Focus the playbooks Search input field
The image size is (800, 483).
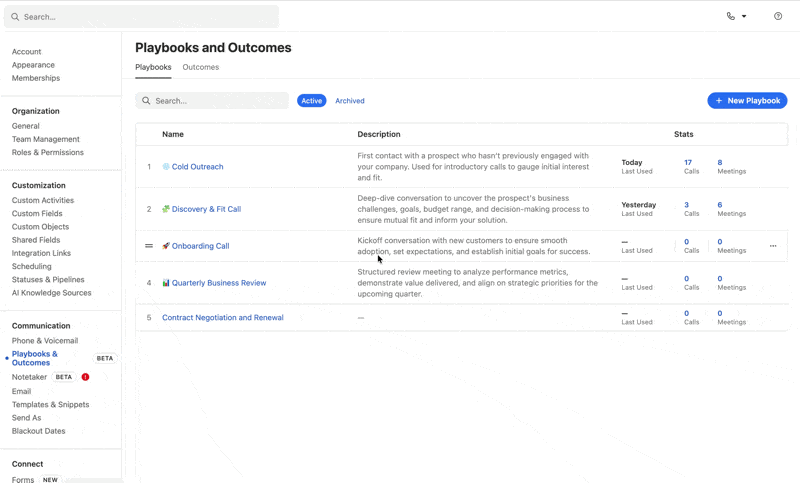(x=212, y=100)
